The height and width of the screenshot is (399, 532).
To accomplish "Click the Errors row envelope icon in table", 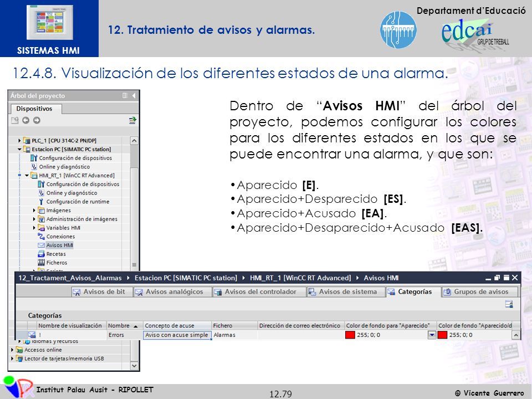I will click(32, 335).
